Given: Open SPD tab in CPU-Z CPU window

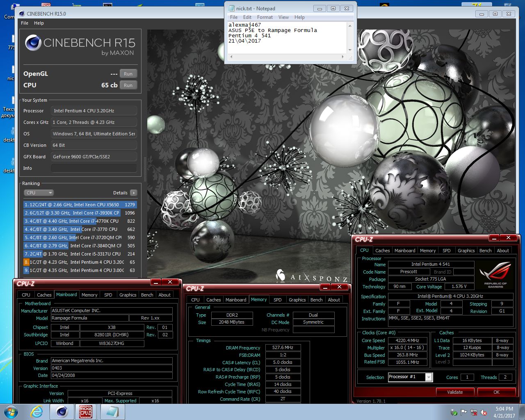Looking at the screenshot, I should coord(447,251).
